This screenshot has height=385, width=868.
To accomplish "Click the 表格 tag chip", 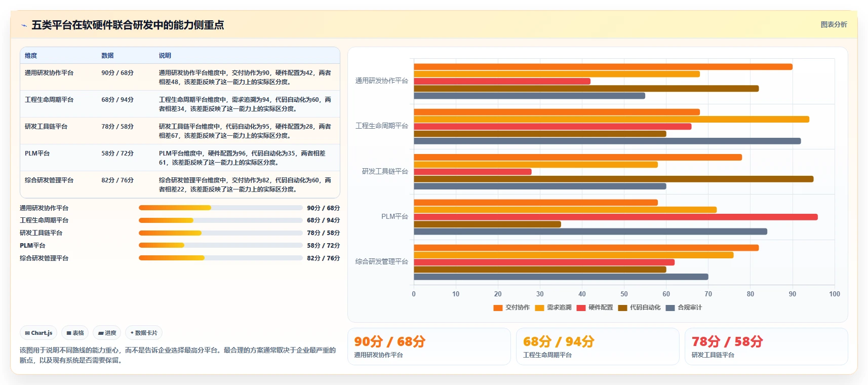I will (75, 333).
